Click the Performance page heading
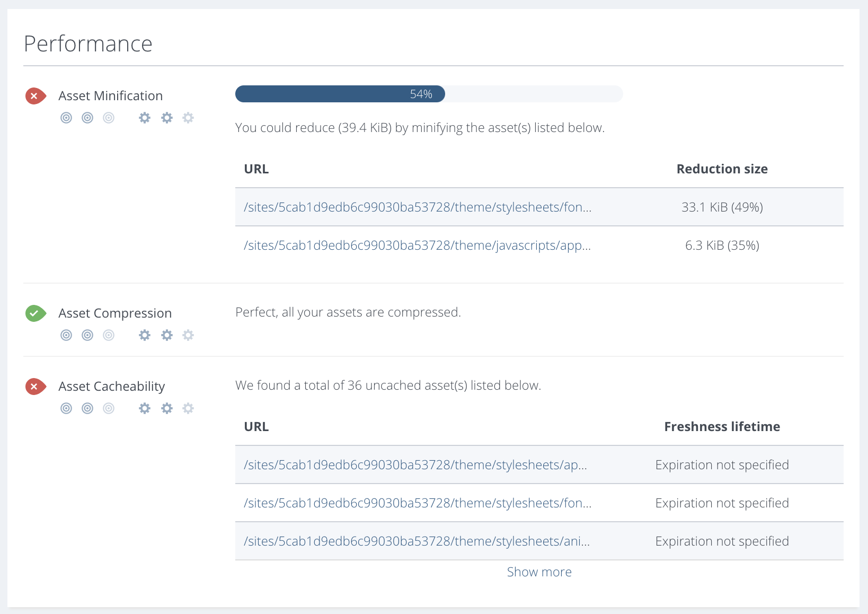This screenshot has width=868, height=614. pos(87,43)
